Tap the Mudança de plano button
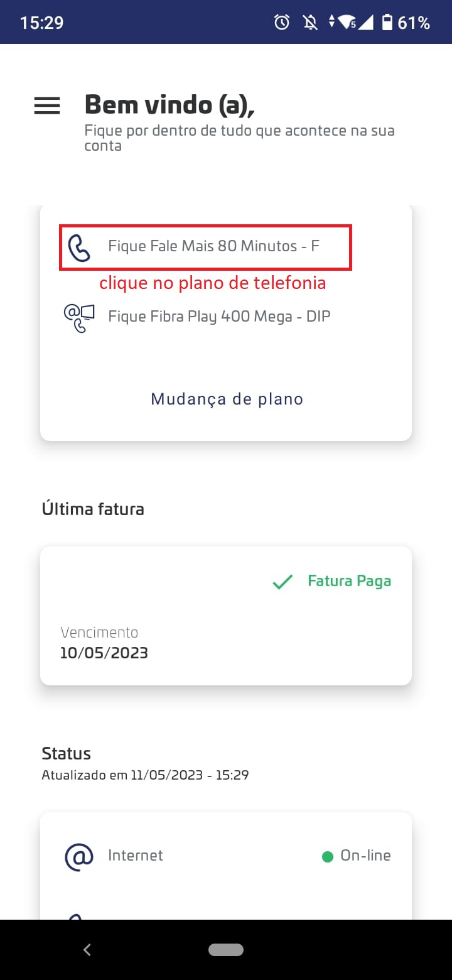The height and width of the screenshot is (980, 452). (227, 399)
